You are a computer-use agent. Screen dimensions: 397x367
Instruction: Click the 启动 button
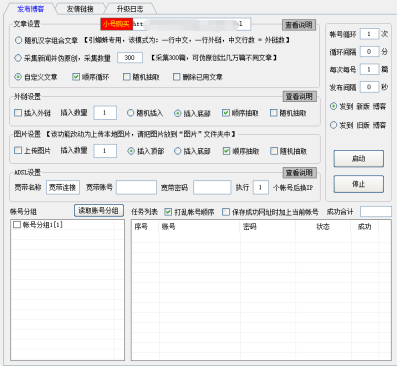coord(359,159)
